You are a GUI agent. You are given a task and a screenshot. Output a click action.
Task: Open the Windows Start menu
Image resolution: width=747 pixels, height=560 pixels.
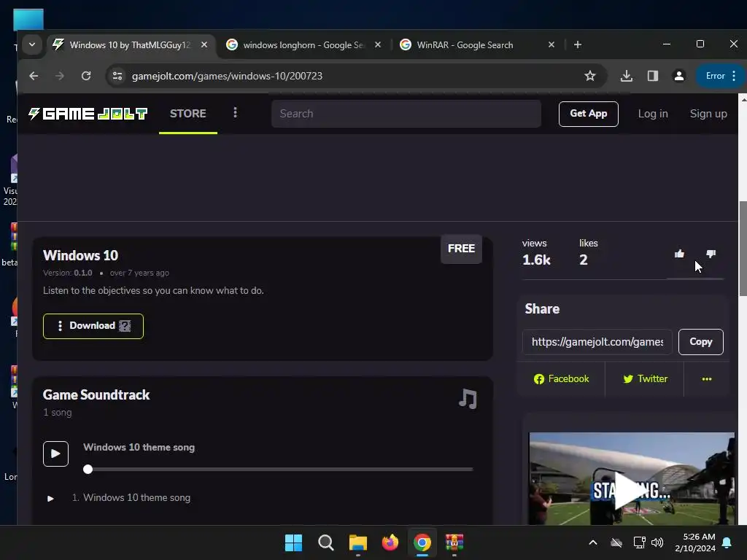pos(293,542)
